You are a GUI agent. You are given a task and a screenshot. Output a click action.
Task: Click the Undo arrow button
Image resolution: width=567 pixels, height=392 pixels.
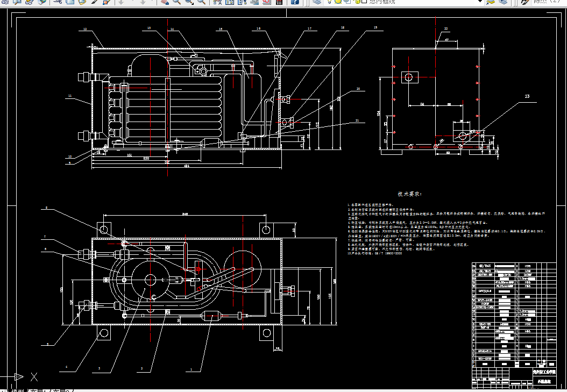point(121,2)
